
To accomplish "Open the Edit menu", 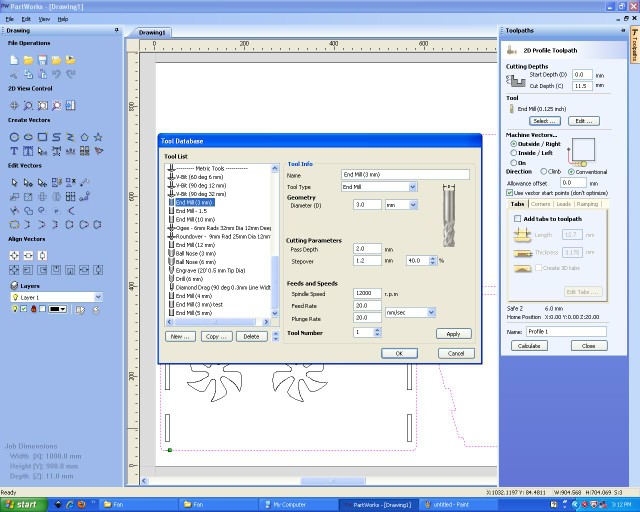I will (x=26, y=19).
